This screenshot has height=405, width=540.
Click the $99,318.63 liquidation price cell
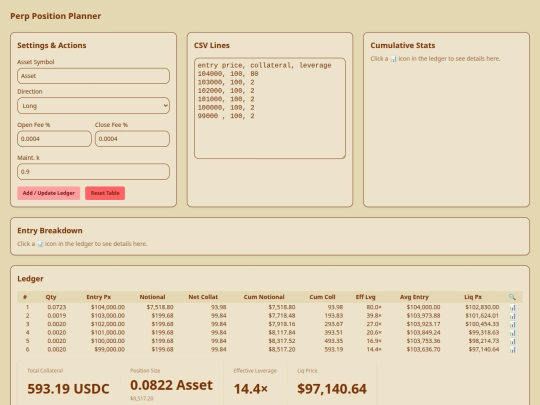[x=484, y=333]
